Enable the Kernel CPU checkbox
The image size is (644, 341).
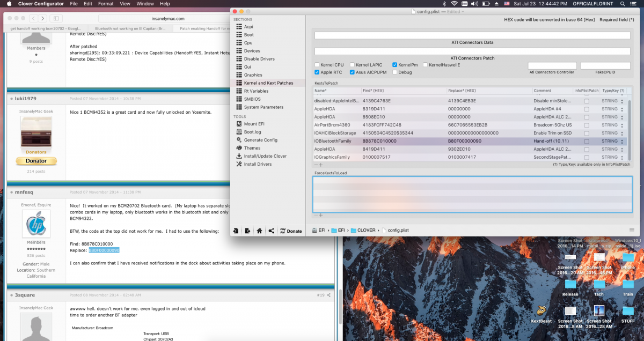pyautogui.click(x=317, y=65)
